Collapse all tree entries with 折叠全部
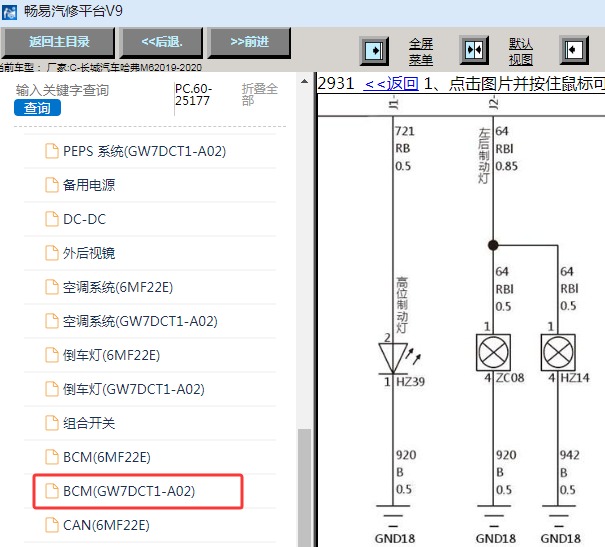Viewport: 605px width, 547px height. click(x=260, y=95)
